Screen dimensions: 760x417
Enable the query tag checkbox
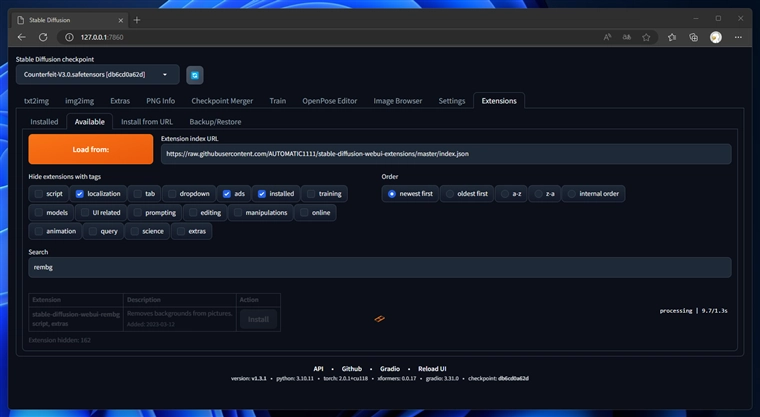point(93,231)
